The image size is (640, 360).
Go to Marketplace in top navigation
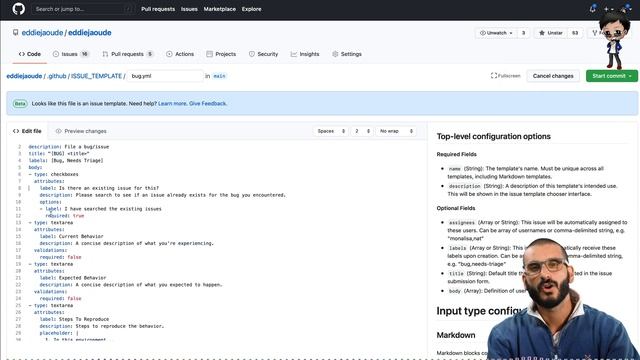(220, 9)
